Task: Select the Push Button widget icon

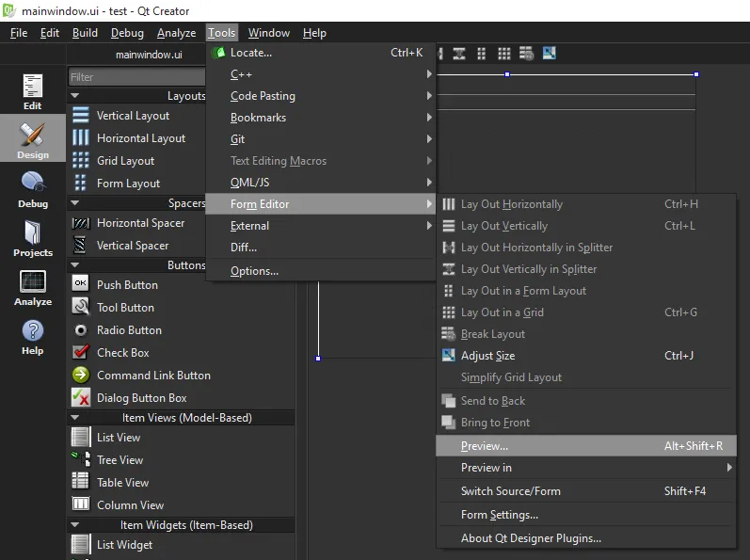Action: (x=81, y=284)
